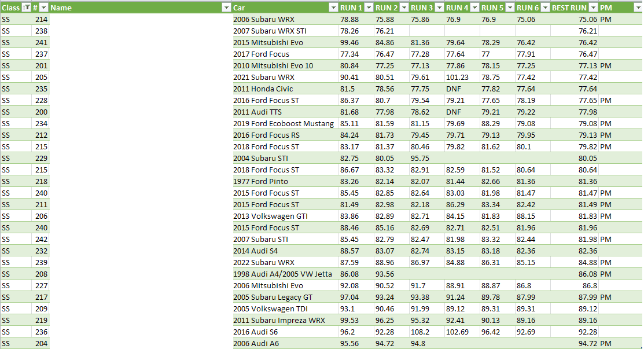Screen dimensions: 644x349
Task: Select the cell '2016 Ford Focus ST'
Action: pos(285,100)
